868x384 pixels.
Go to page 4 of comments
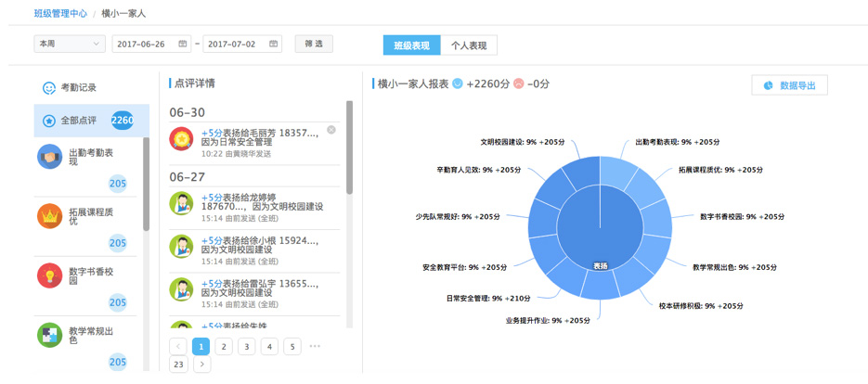click(x=269, y=346)
